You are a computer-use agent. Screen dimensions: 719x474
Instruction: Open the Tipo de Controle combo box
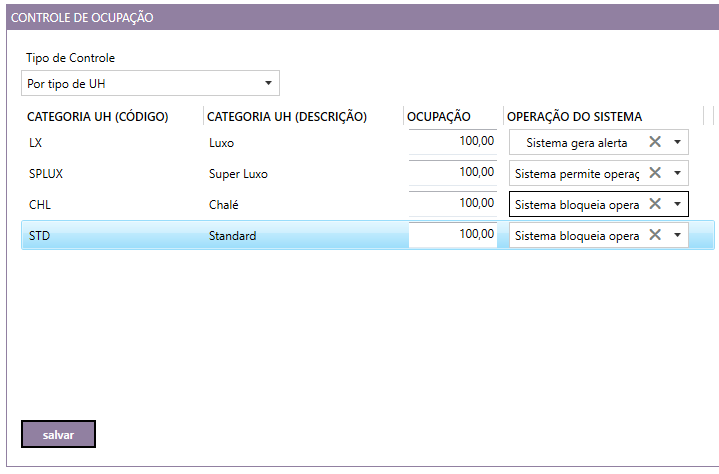pos(150,83)
